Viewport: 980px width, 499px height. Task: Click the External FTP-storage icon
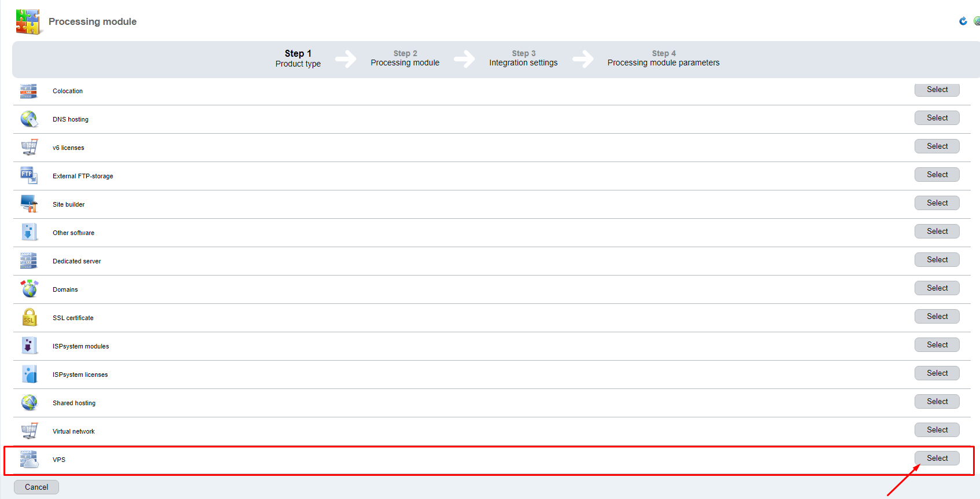pos(29,175)
